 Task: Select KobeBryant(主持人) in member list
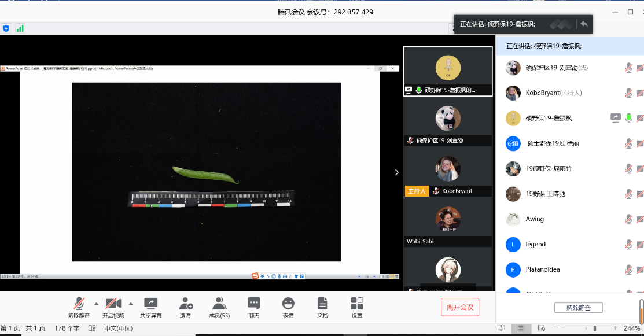click(553, 93)
